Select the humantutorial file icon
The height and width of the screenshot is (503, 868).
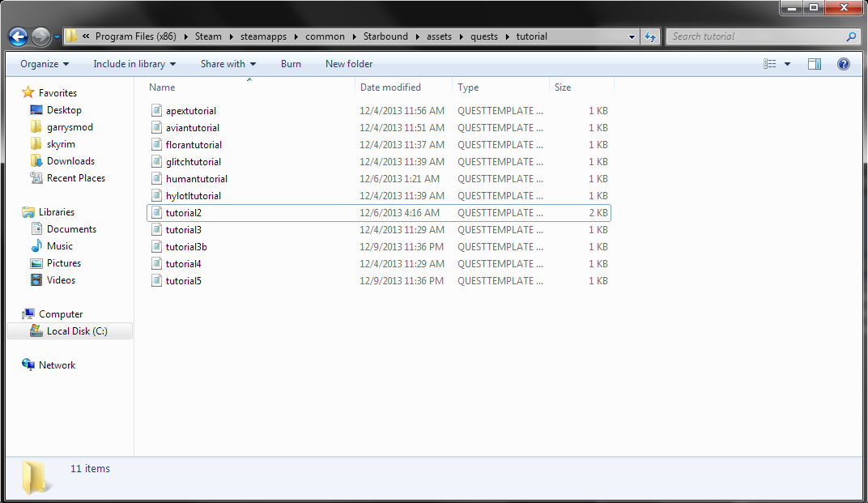click(x=156, y=178)
